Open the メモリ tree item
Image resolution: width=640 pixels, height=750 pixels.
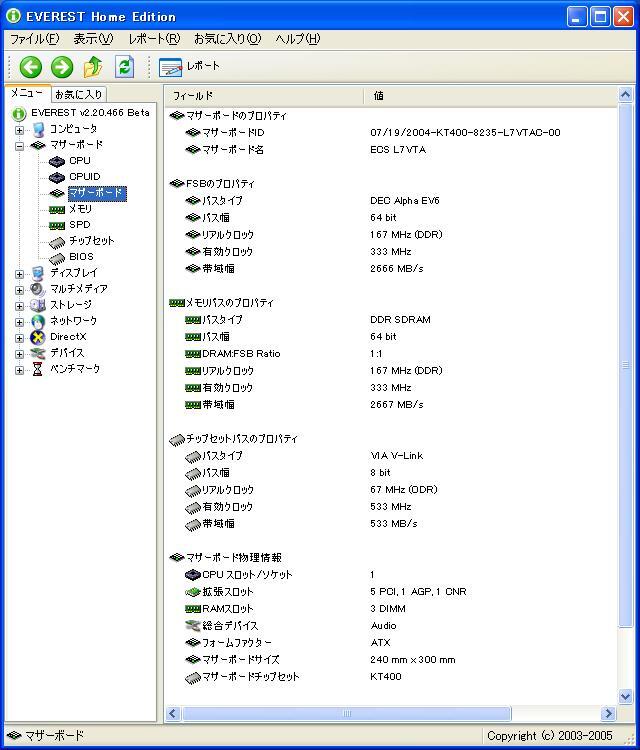(80, 209)
